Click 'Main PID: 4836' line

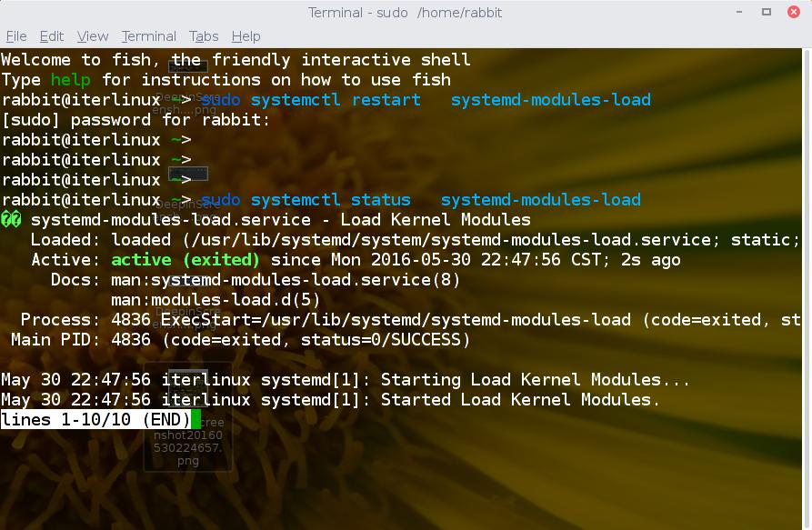pyautogui.click(x=240, y=340)
